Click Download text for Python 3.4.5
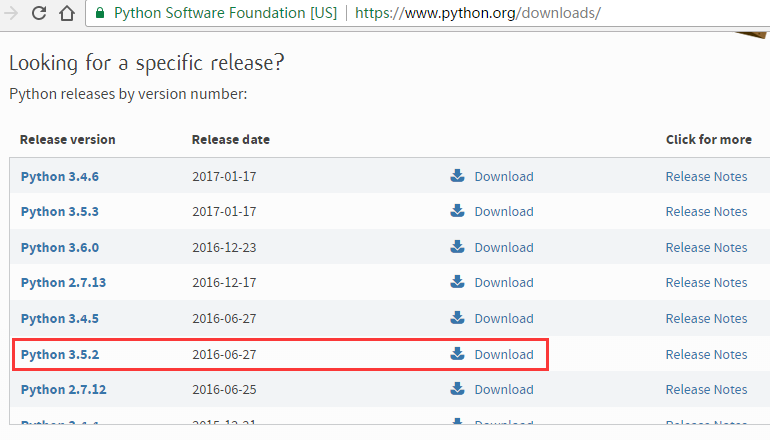770x440 pixels. (504, 319)
